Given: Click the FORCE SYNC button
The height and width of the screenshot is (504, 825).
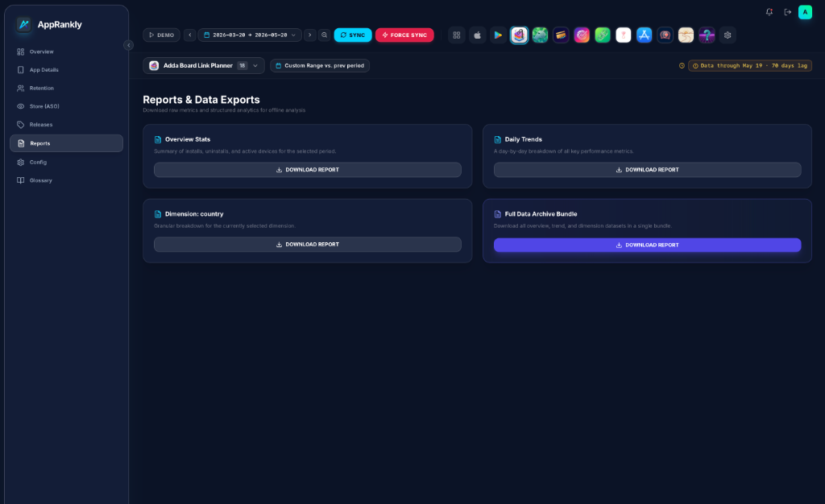Looking at the screenshot, I should pos(404,35).
